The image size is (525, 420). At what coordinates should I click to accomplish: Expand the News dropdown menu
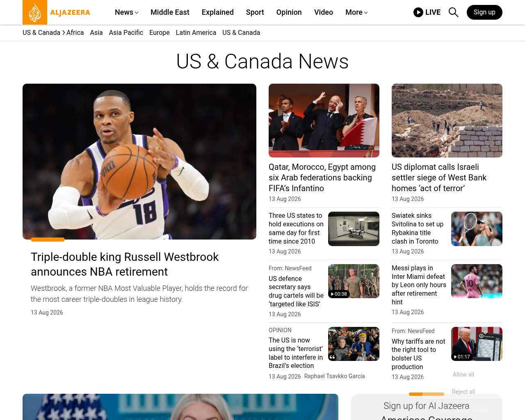tap(127, 12)
